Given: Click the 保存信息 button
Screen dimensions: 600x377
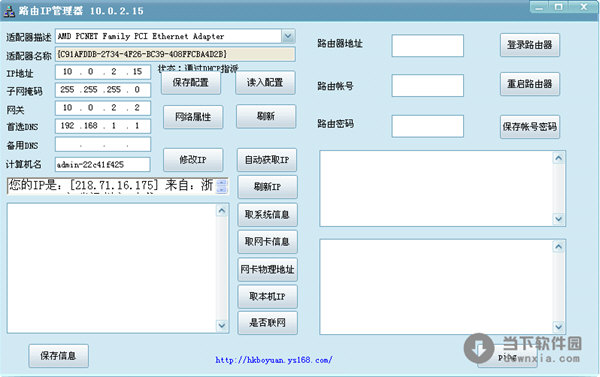Looking at the screenshot, I should coord(58,356).
